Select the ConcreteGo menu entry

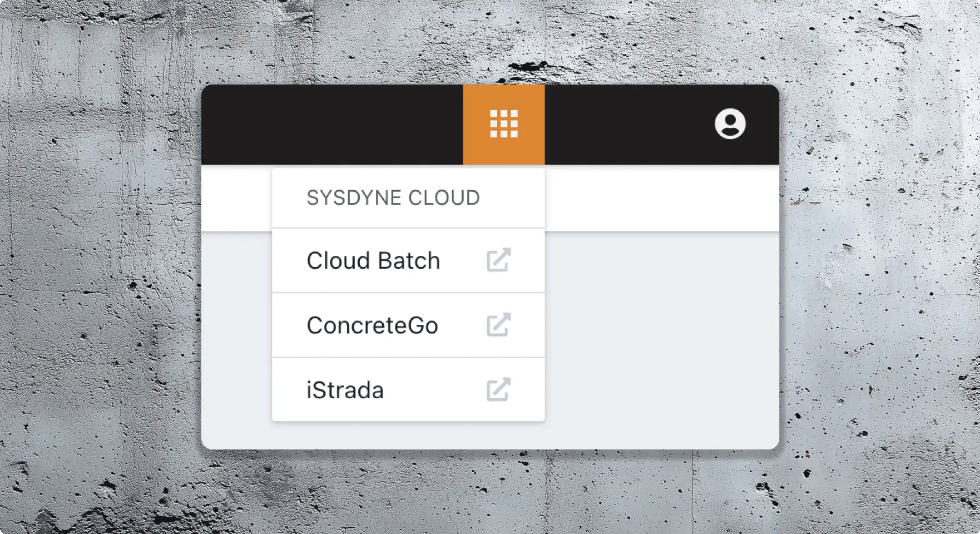pyautogui.click(x=408, y=325)
